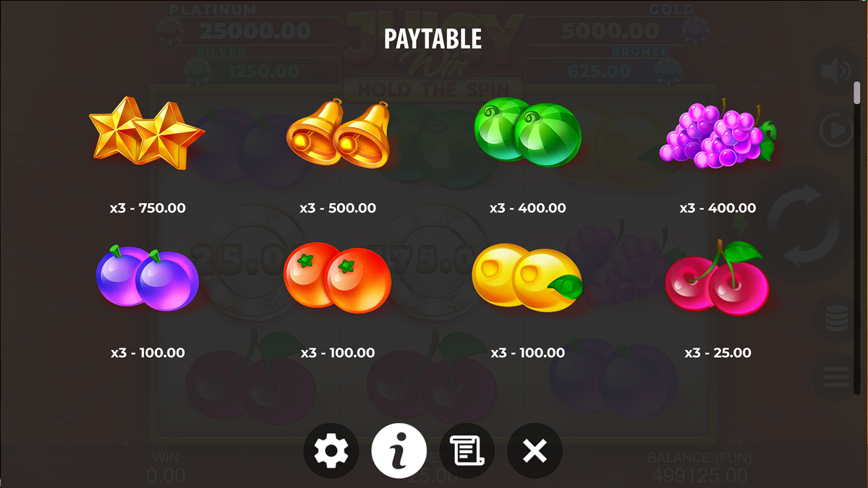
Task: Click the golden stars symbol
Action: coord(147,134)
